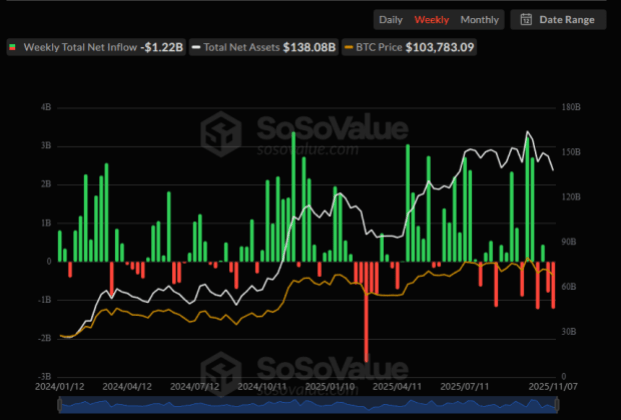Switch to the Daily view
The width and height of the screenshot is (621, 420).
(x=392, y=19)
